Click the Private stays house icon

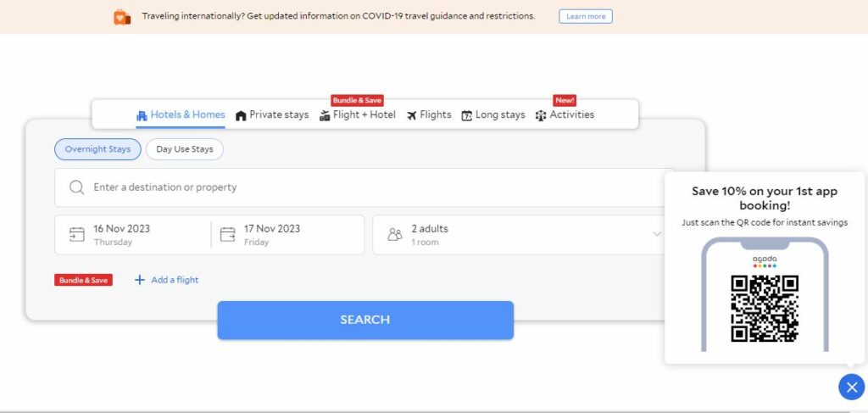pos(241,115)
